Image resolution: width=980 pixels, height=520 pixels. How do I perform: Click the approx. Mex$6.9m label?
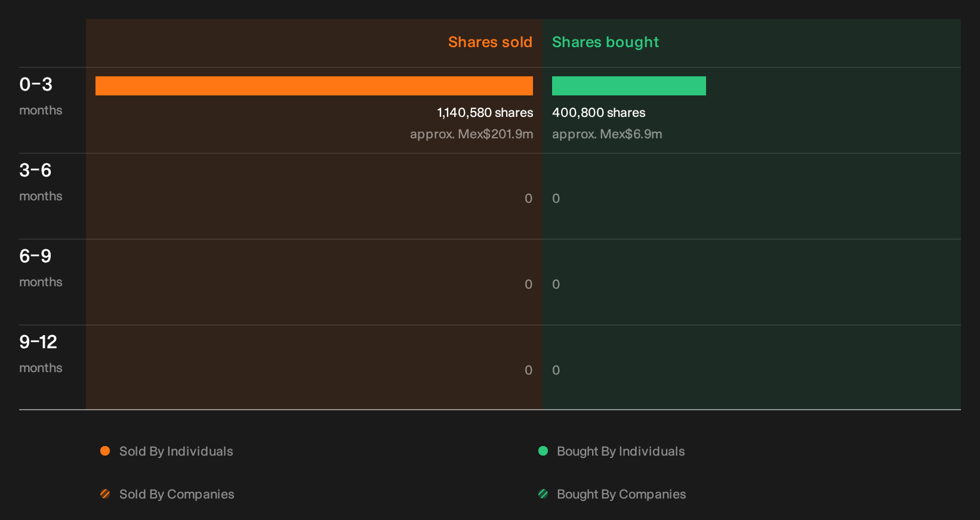[607, 134]
